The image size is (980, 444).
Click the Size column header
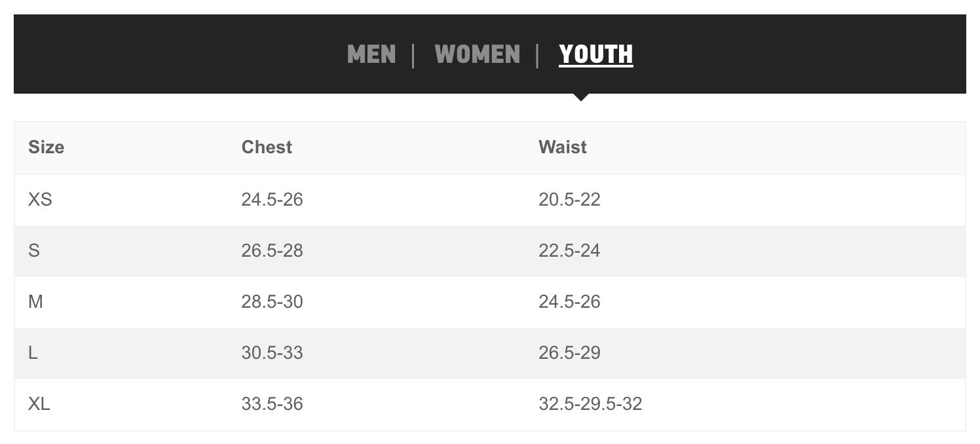tap(46, 147)
